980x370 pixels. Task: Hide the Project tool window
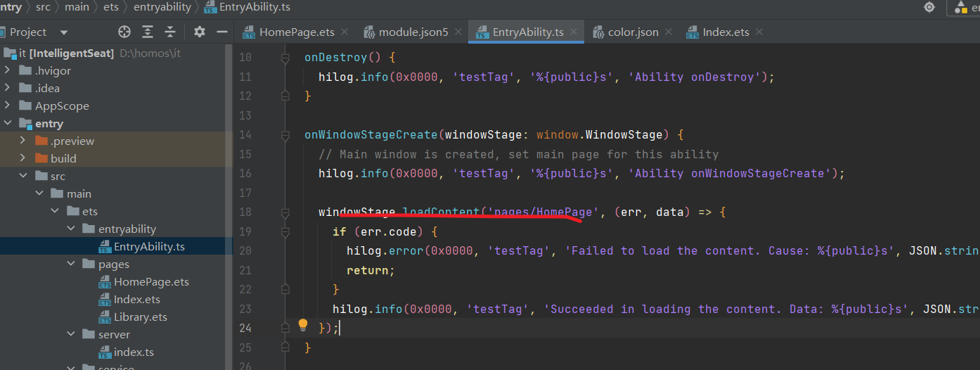(x=221, y=32)
